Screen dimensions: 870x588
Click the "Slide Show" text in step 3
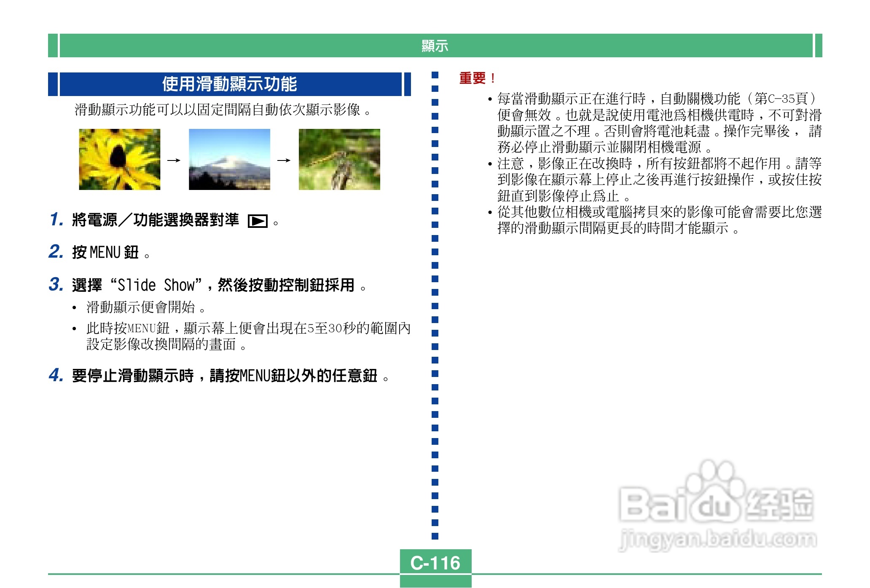pos(156,285)
